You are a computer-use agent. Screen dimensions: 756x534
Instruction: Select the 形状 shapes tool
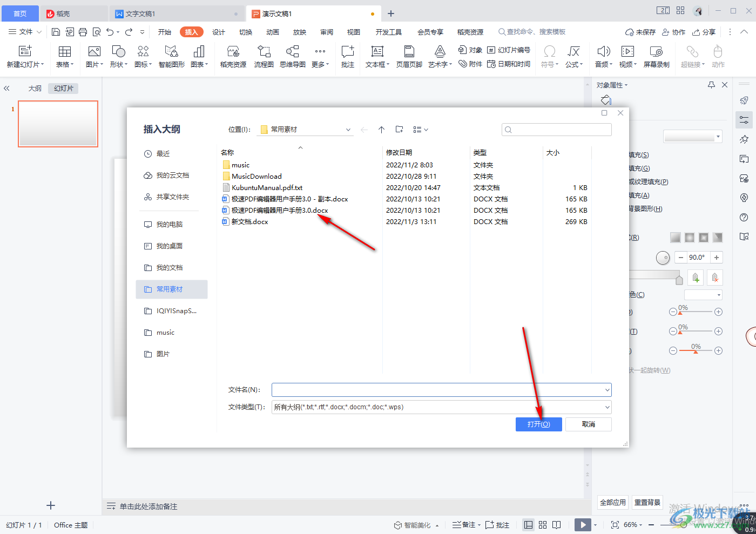pos(118,57)
